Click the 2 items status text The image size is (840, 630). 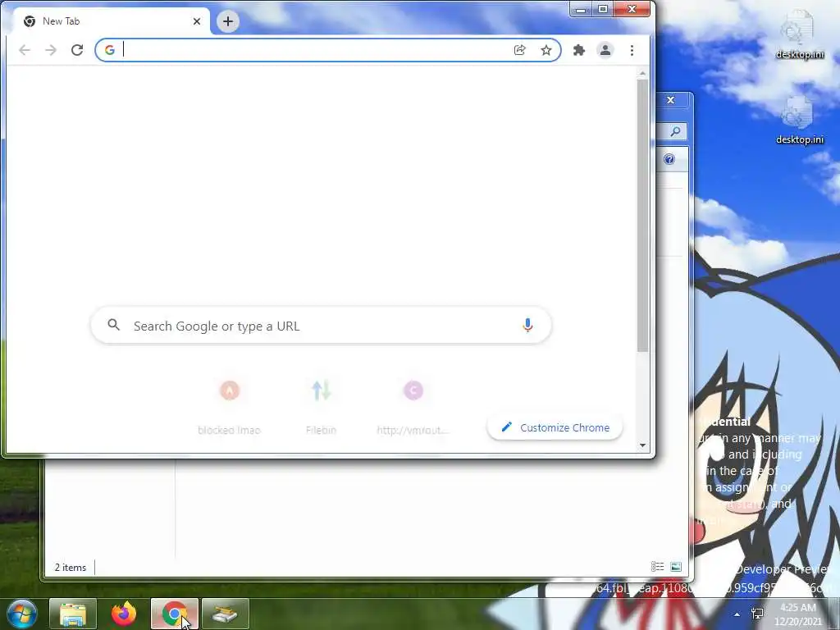(x=71, y=568)
